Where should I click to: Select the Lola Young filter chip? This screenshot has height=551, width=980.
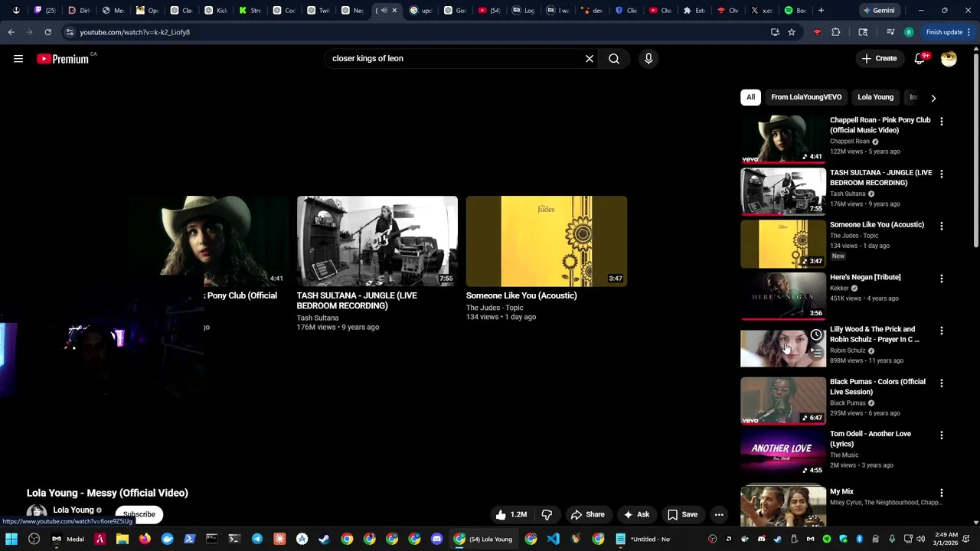point(875,97)
